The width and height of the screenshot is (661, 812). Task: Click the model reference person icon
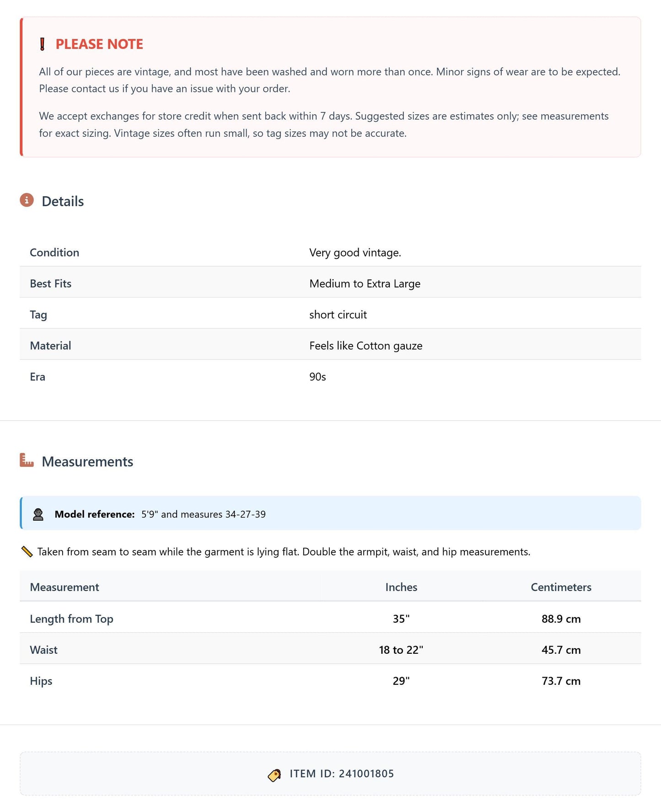coord(38,514)
